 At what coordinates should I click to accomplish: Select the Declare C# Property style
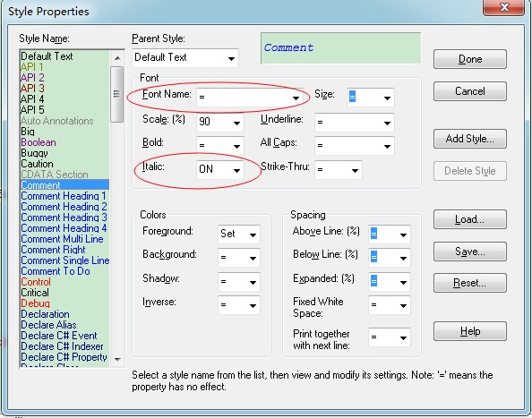(x=64, y=357)
